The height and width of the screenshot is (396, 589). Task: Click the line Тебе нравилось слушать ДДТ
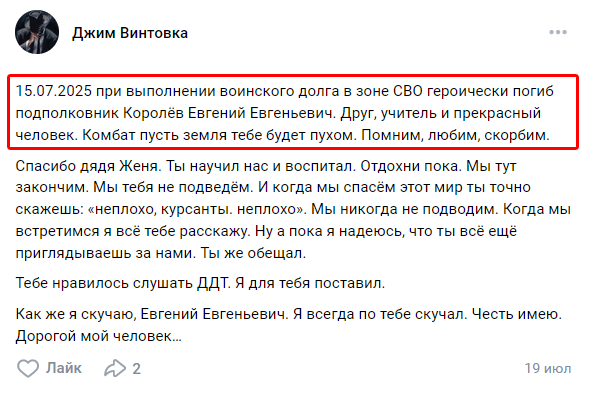pyautogui.click(x=200, y=283)
